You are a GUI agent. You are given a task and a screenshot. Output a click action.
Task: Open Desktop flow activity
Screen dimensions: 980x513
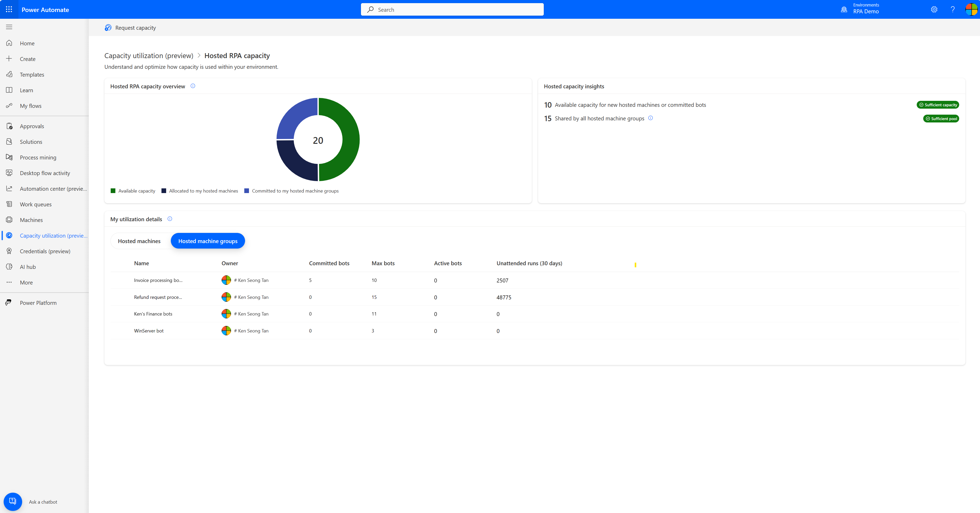point(45,173)
